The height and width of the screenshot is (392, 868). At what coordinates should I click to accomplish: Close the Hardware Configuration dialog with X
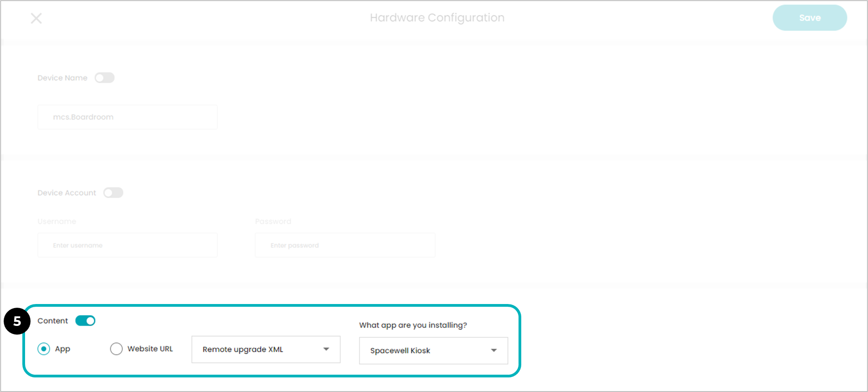(x=36, y=18)
